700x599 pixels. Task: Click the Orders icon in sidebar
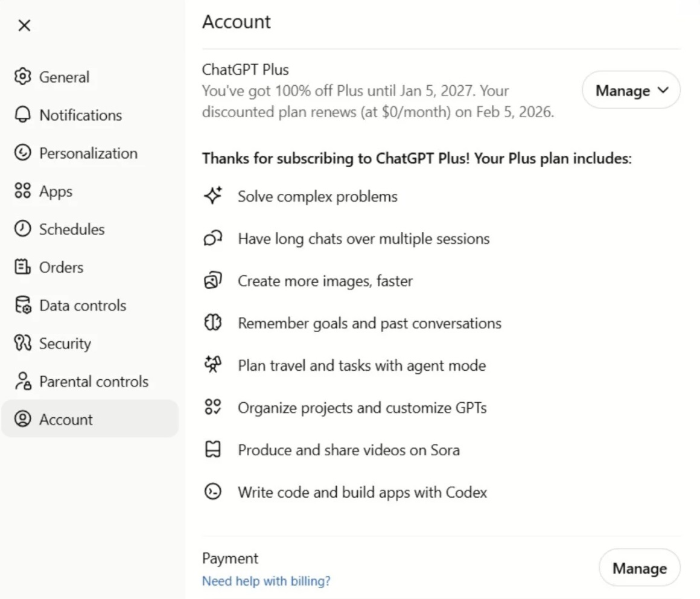(22, 267)
